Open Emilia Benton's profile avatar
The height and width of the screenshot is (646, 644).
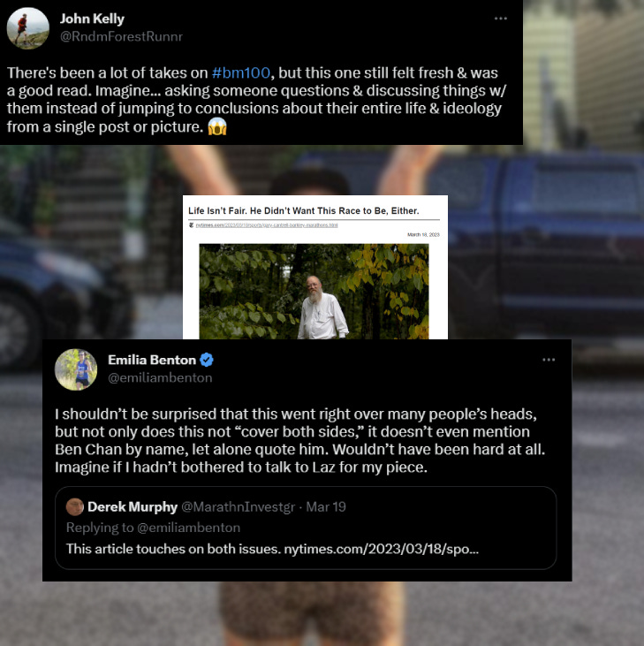click(x=76, y=369)
